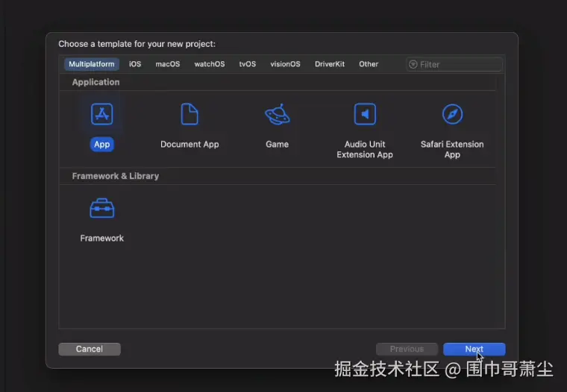Click the Game label text

point(278,144)
